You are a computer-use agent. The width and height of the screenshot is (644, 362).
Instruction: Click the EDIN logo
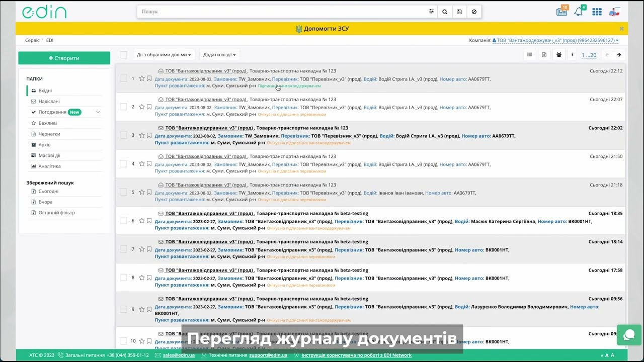coord(44,12)
